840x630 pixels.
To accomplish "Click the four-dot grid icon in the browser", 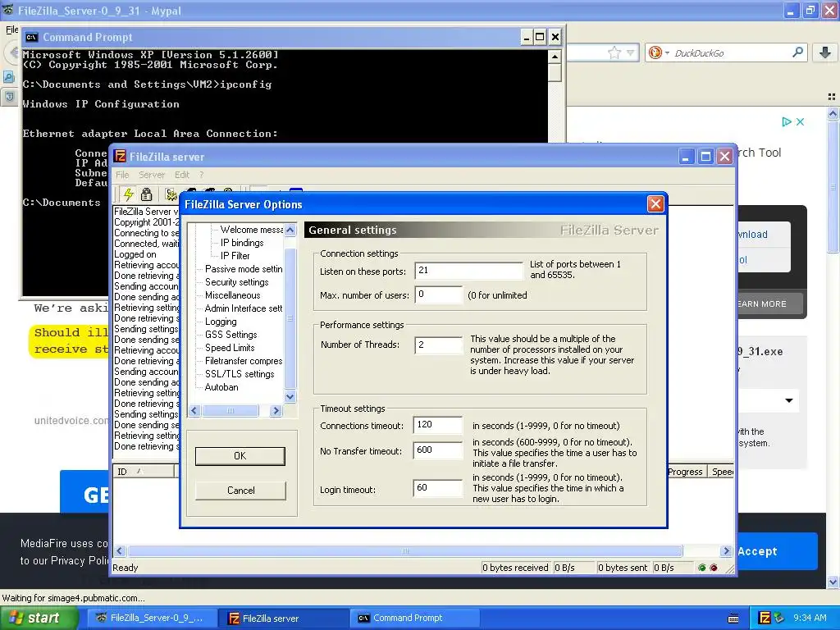I will pyautogui.click(x=832, y=97).
